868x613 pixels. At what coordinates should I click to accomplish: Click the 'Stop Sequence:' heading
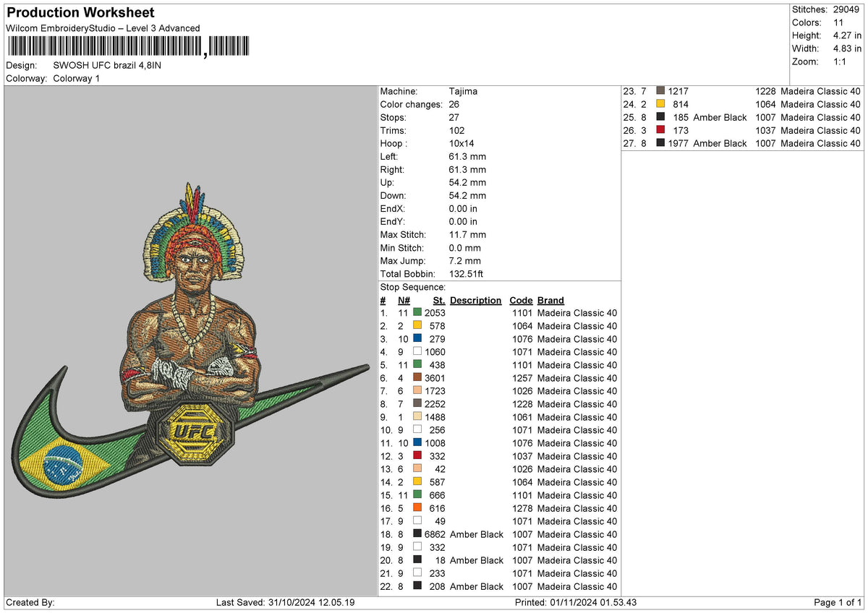pos(413,287)
